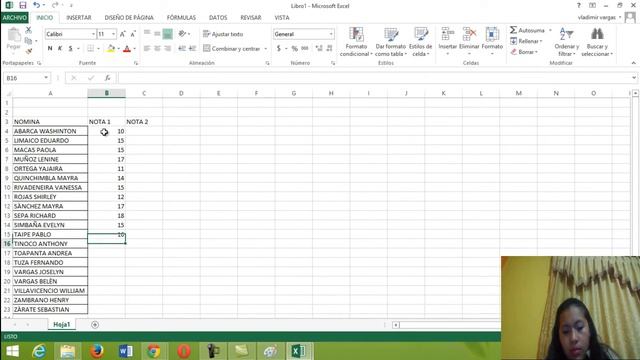Copy the selection with the copy icon
This screenshot has height=360, width=640.
[28, 41]
